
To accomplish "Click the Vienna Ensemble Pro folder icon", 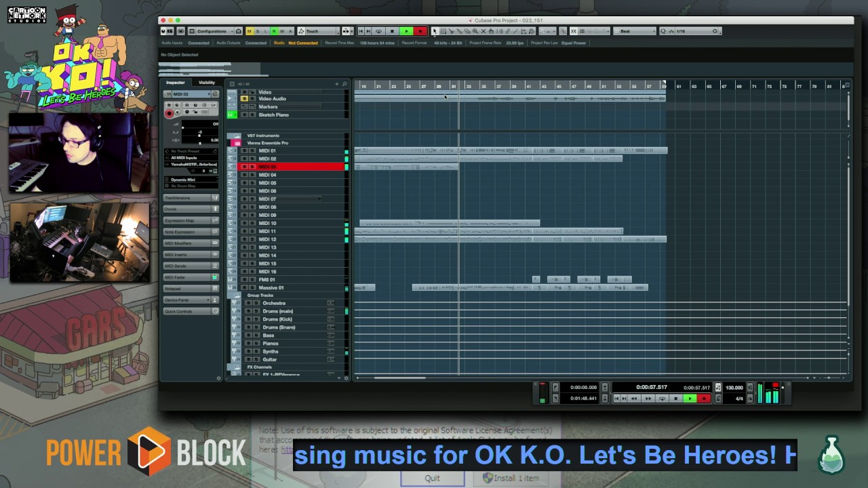I will [x=237, y=143].
